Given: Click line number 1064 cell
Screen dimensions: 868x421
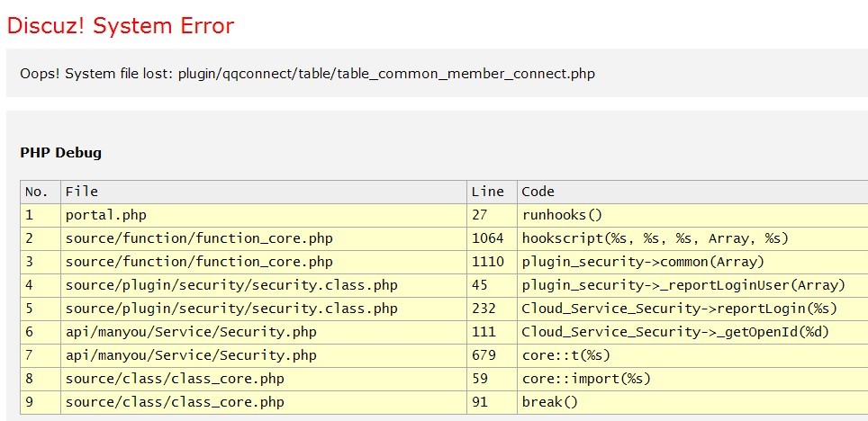Looking at the screenshot, I should (x=492, y=238).
